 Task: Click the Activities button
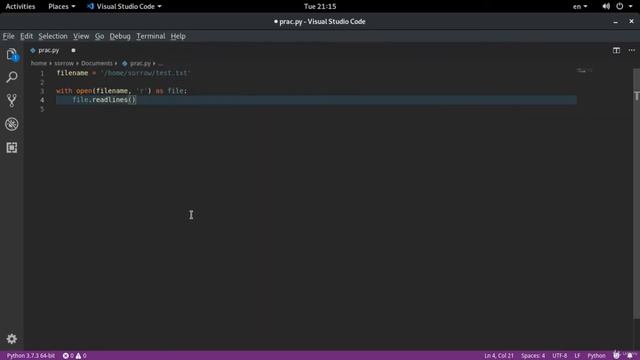20,6
